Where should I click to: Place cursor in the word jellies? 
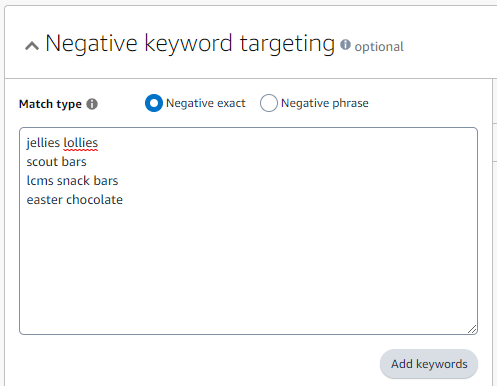point(43,143)
